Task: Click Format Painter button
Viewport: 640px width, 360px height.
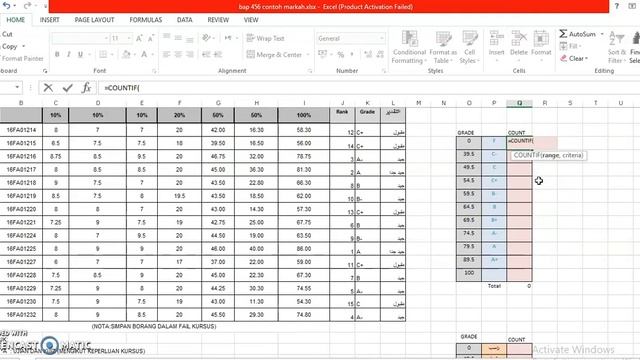Action: point(22,58)
